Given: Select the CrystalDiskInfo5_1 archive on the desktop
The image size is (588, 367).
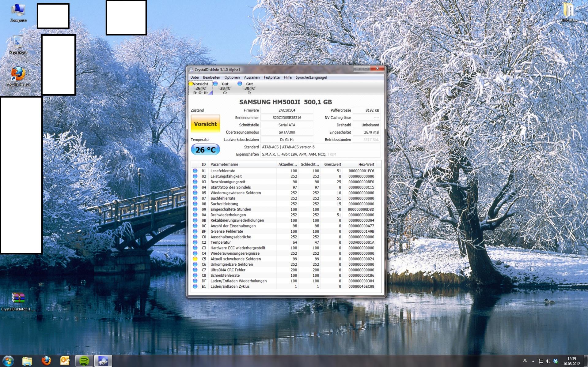Looking at the screenshot, I should coord(18,302).
